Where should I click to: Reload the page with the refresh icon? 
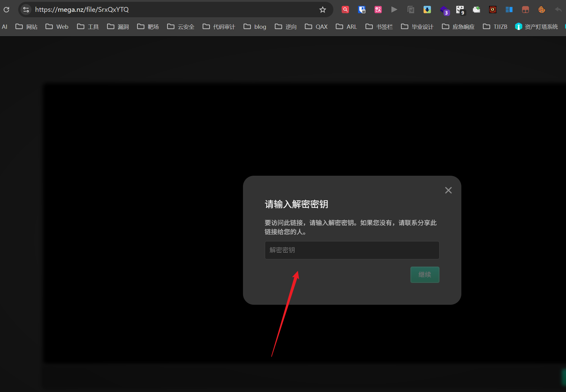(x=6, y=10)
